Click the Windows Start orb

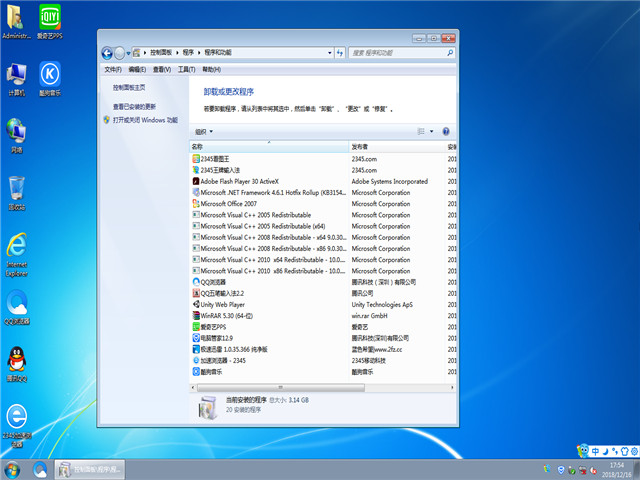[12, 470]
